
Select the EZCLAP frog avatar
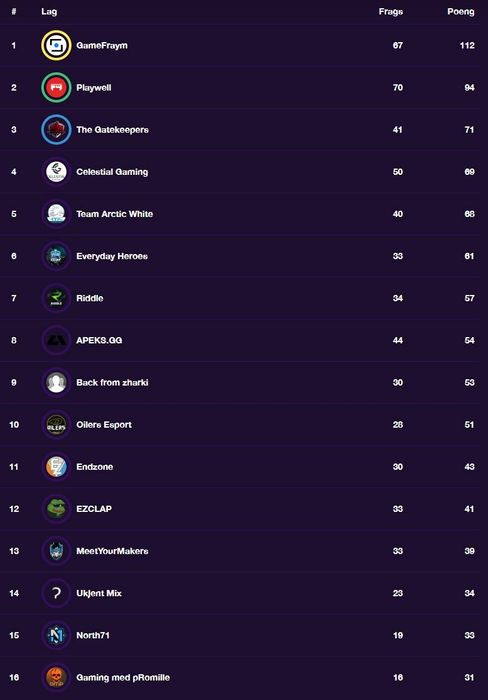click(56, 508)
